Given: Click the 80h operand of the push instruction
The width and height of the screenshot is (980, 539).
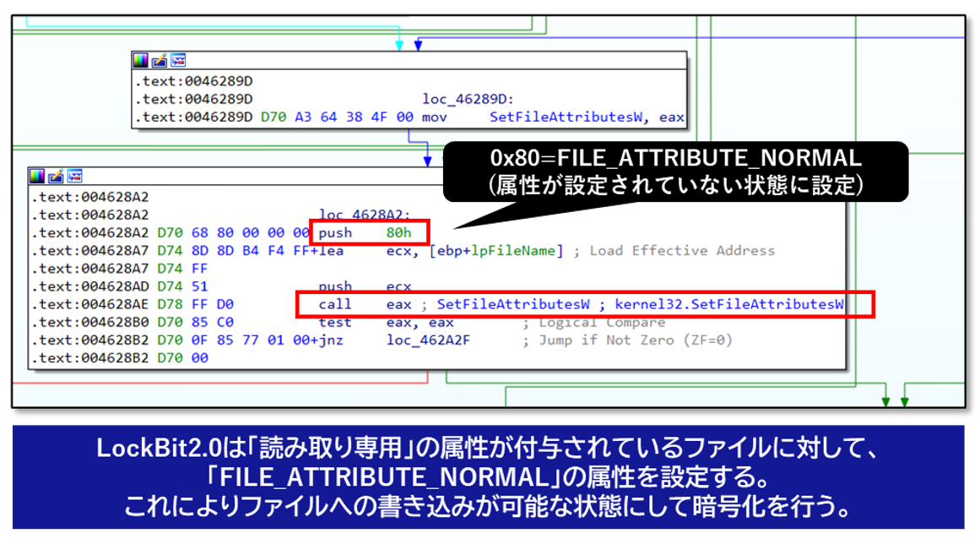Looking at the screenshot, I should 398,232.
